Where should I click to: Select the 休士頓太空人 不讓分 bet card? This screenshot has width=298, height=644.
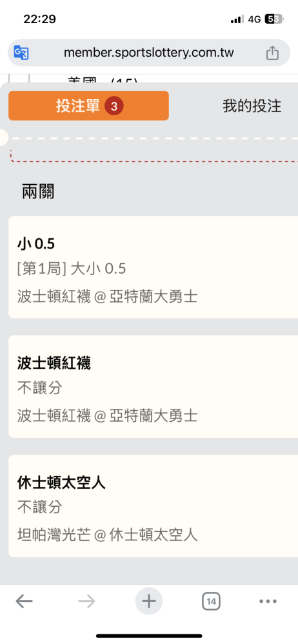point(153,506)
